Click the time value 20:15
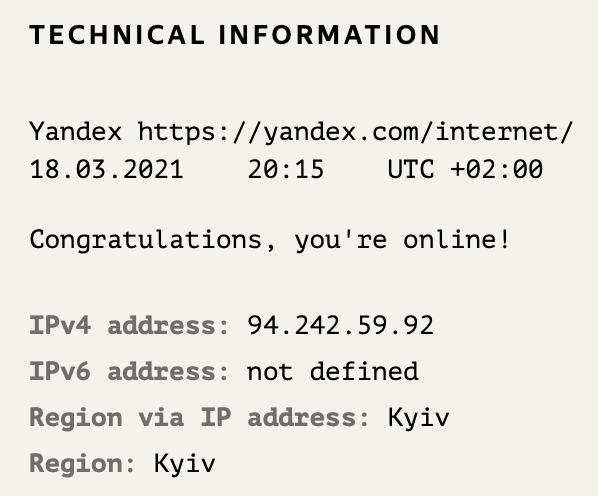Viewport: 598px width, 496px height. [x=286, y=169]
